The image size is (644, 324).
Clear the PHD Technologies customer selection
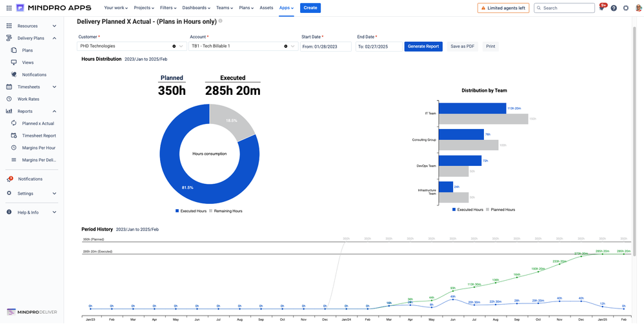click(174, 46)
